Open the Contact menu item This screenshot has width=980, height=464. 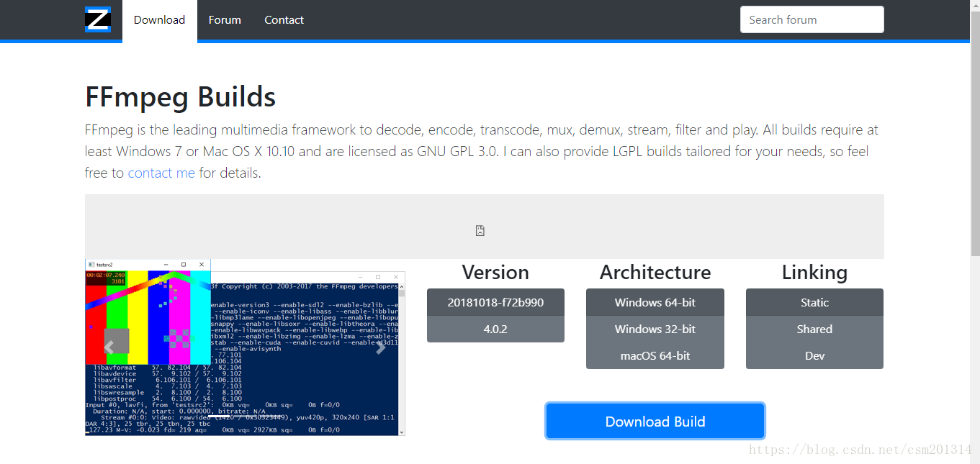(x=284, y=20)
